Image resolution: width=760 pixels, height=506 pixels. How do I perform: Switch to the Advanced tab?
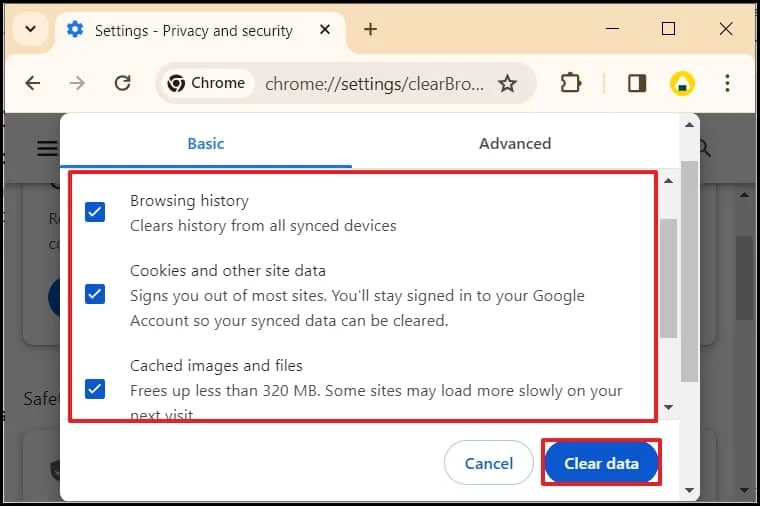pyautogui.click(x=515, y=143)
